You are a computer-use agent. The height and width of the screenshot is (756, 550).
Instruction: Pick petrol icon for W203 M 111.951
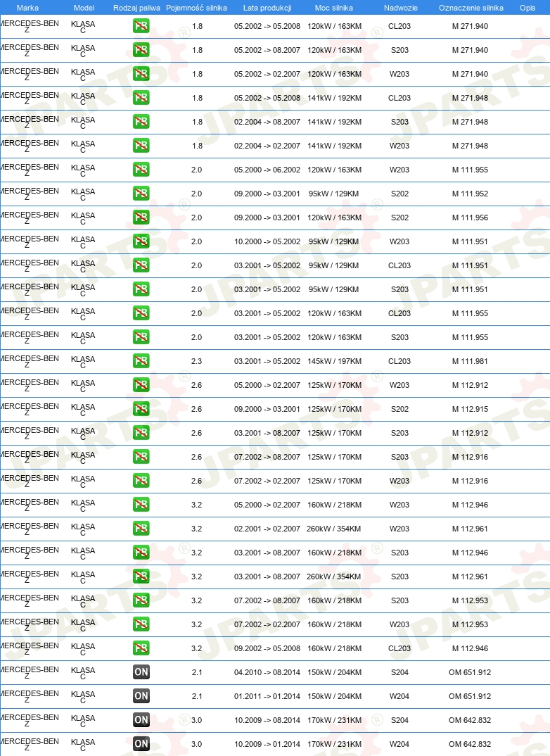[x=141, y=241]
